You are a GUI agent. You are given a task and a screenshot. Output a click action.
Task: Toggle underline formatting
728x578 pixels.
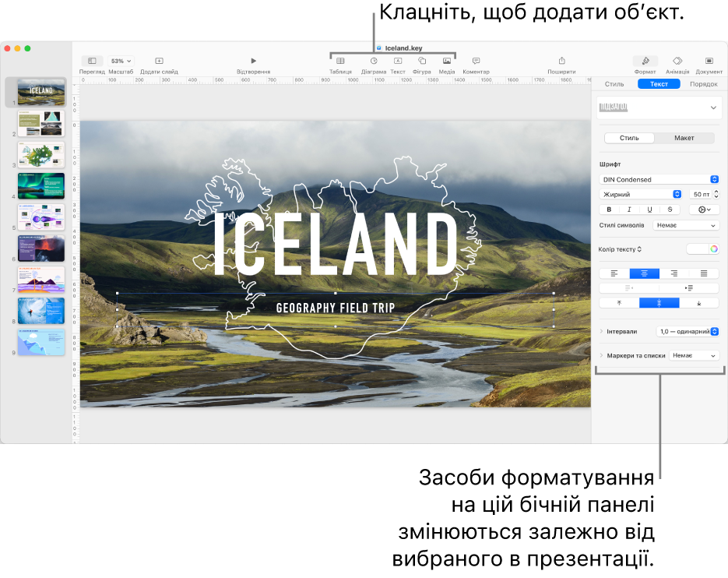click(649, 210)
